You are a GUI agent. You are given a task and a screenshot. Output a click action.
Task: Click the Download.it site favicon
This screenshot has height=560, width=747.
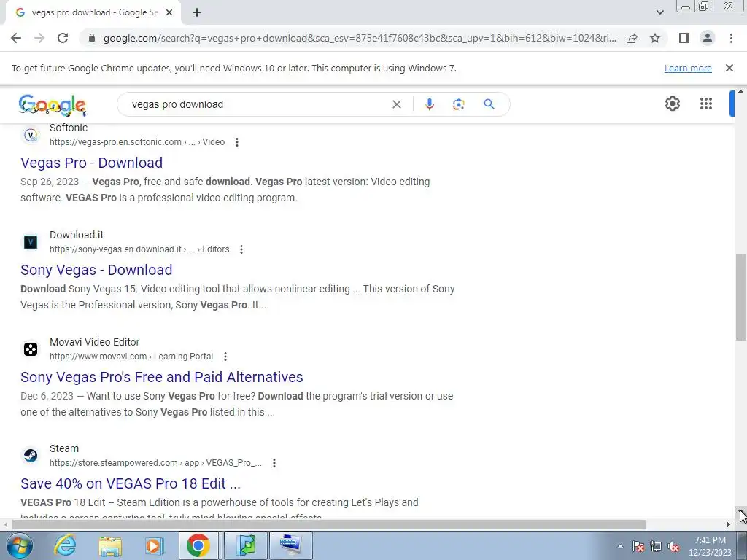tap(31, 242)
